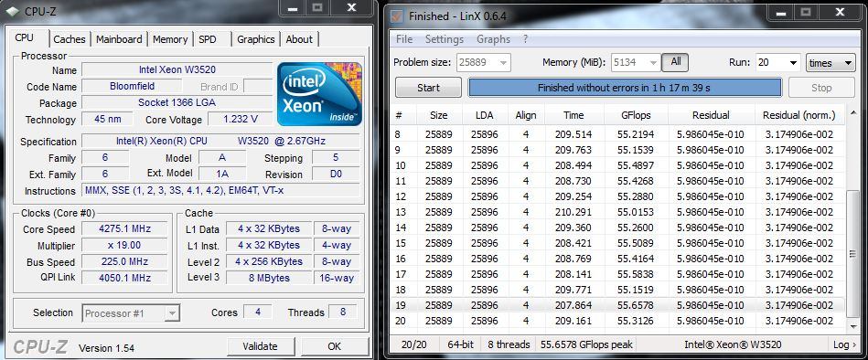Select result row 8 with time 209.514
The height and width of the screenshot is (360, 868).
[x=618, y=134]
